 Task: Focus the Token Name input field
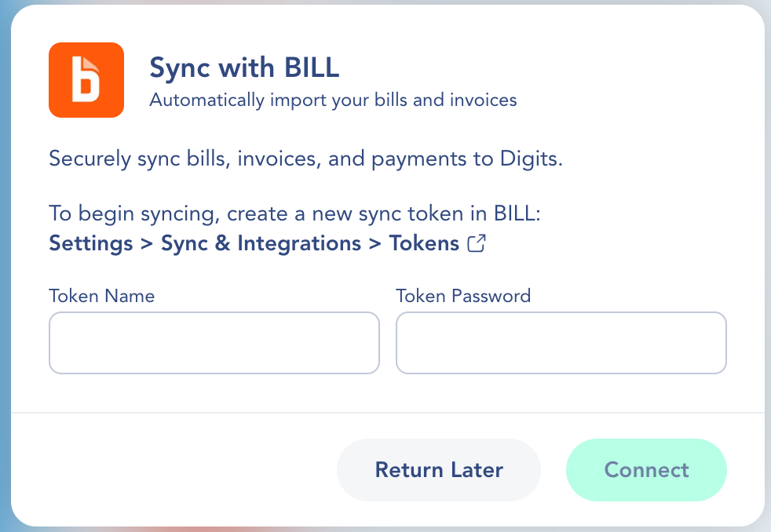214,343
